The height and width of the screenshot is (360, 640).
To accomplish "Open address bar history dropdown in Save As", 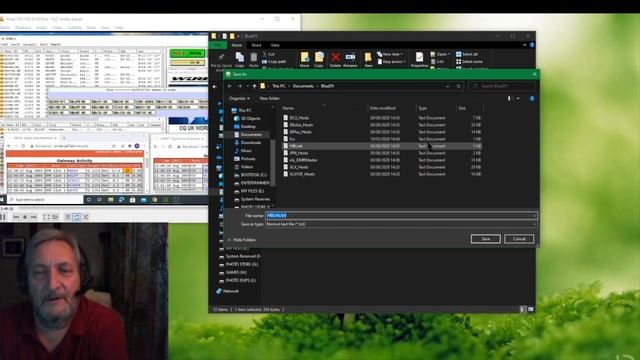I will 447,86.
